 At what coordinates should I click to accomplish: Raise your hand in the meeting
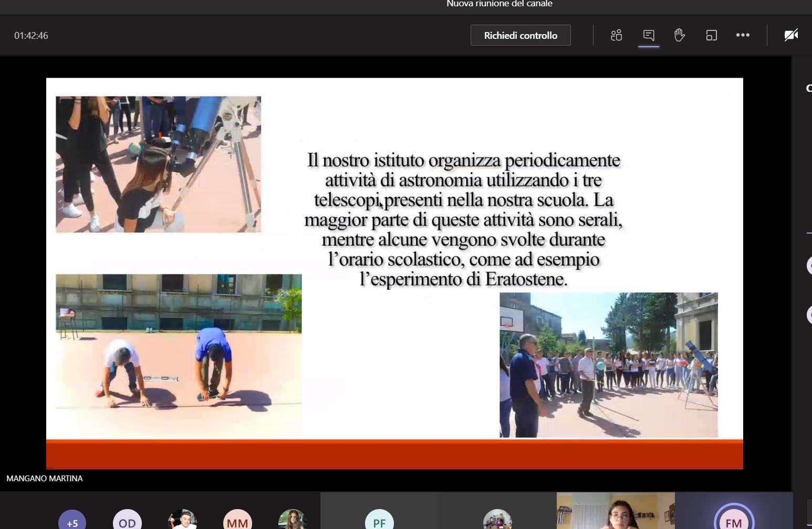tap(680, 35)
